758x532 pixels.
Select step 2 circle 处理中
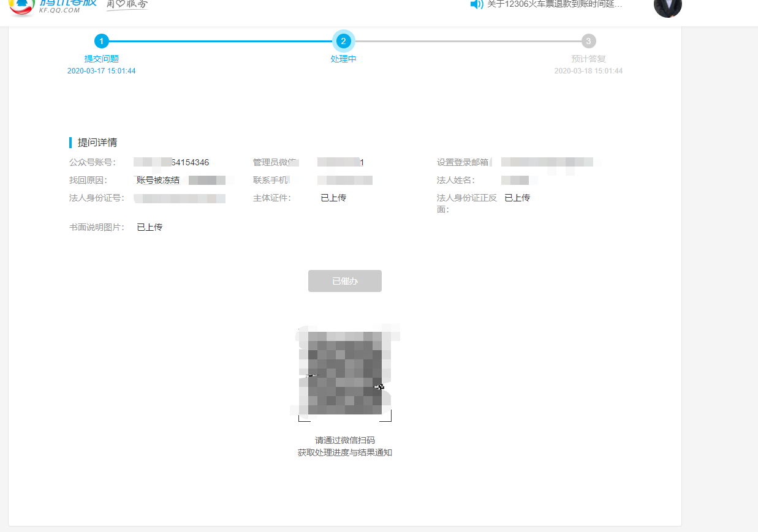343,41
